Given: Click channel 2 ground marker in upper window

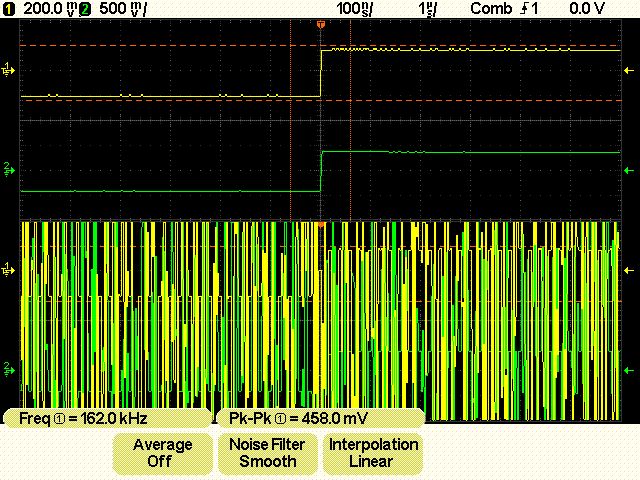Looking at the screenshot, I should point(8,169).
